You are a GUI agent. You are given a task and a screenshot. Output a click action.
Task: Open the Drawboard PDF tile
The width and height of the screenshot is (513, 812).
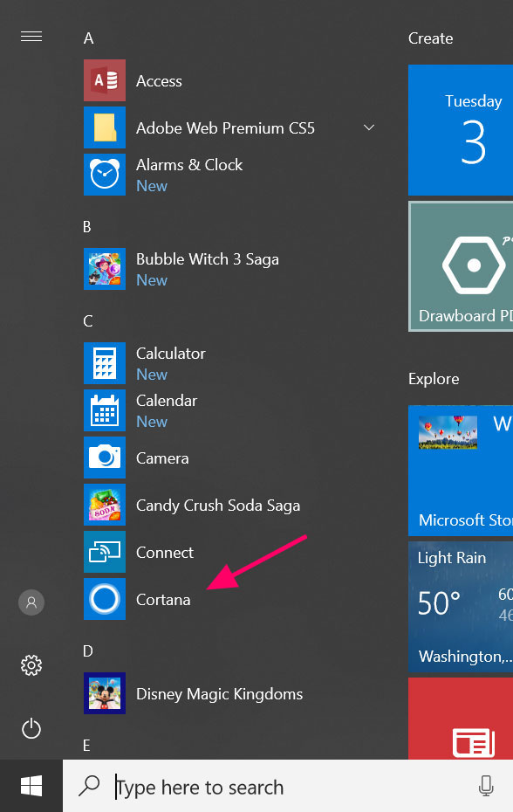click(461, 266)
